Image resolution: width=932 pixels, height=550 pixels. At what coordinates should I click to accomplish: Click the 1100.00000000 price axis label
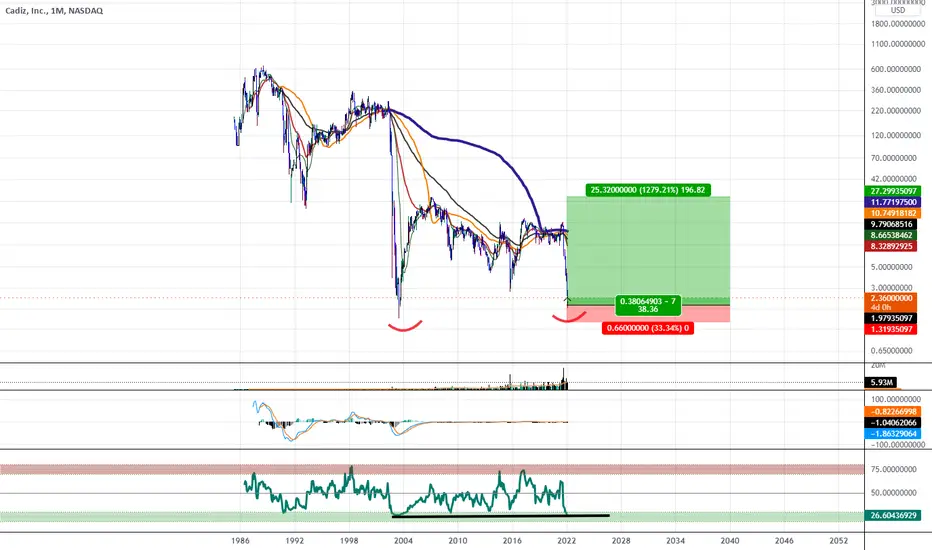point(898,44)
